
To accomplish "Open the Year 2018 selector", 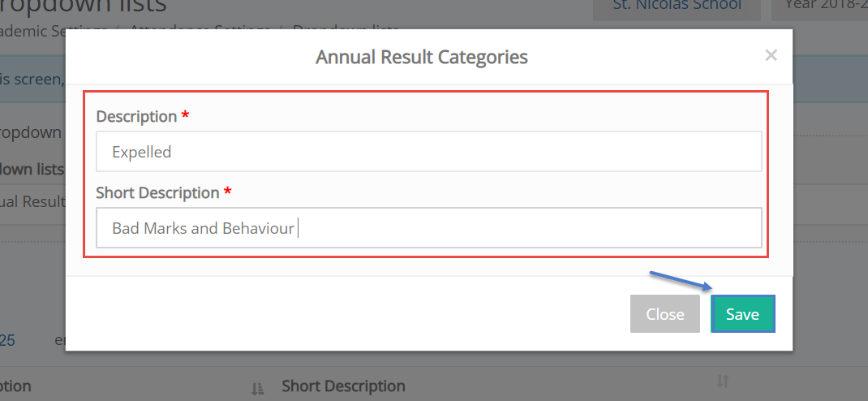I will [820, 6].
